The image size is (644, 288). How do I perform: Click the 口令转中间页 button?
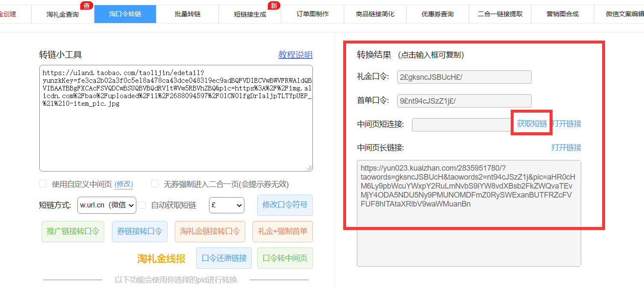(285, 258)
